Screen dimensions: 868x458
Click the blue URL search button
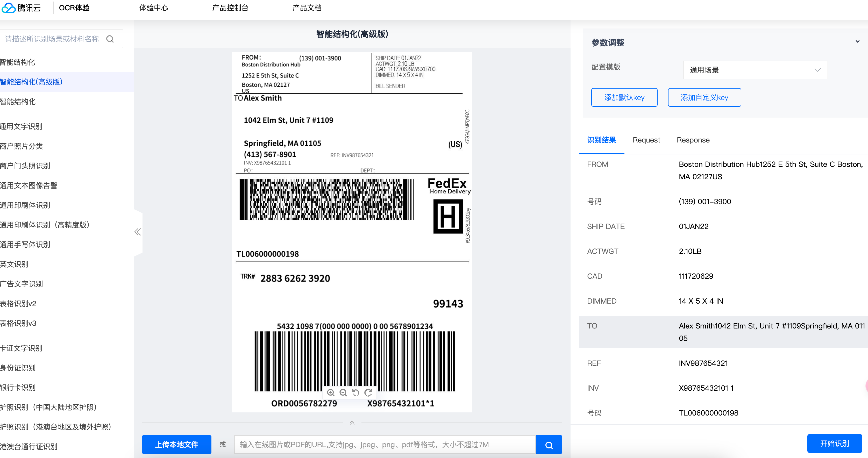click(549, 445)
